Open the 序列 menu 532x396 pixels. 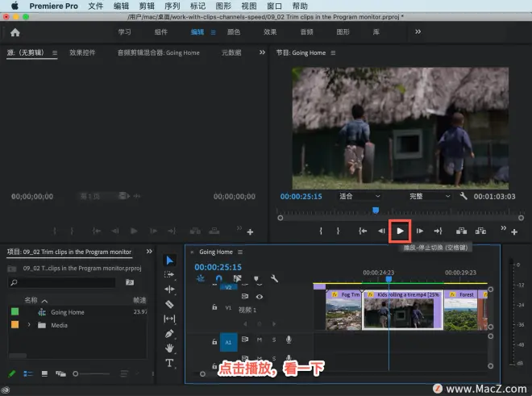click(172, 6)
